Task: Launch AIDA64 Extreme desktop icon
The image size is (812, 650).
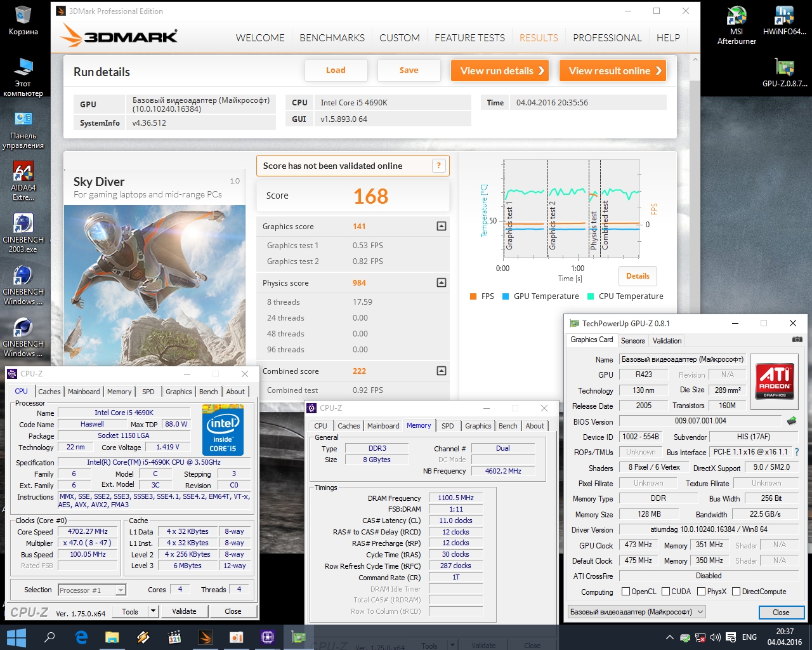Action: click(23, 182)
